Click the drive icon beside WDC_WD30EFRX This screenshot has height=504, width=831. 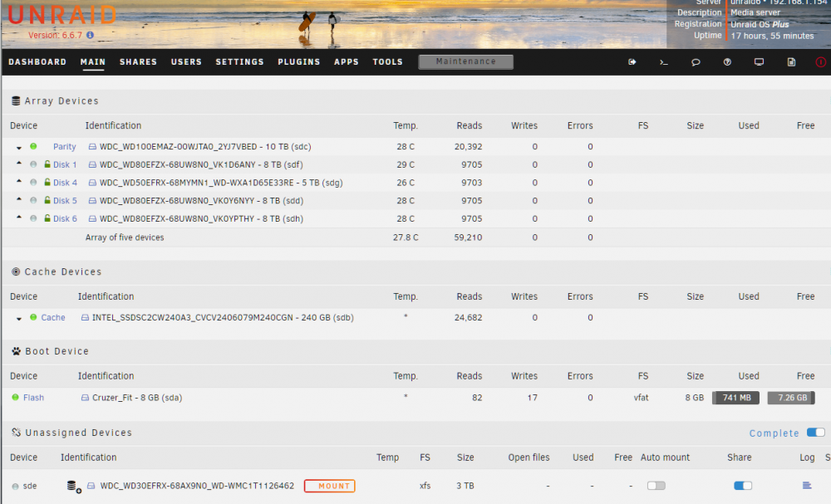[x=91, y=486]
